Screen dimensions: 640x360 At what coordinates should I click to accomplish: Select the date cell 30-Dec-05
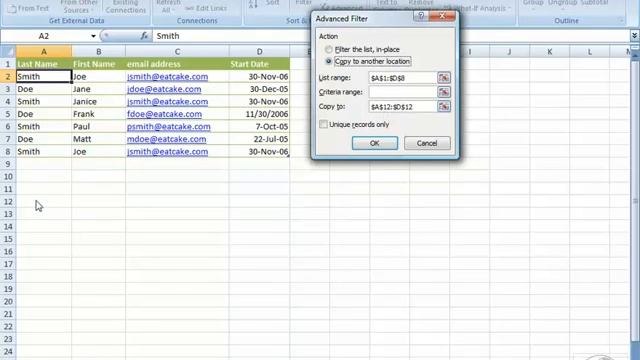259,89
